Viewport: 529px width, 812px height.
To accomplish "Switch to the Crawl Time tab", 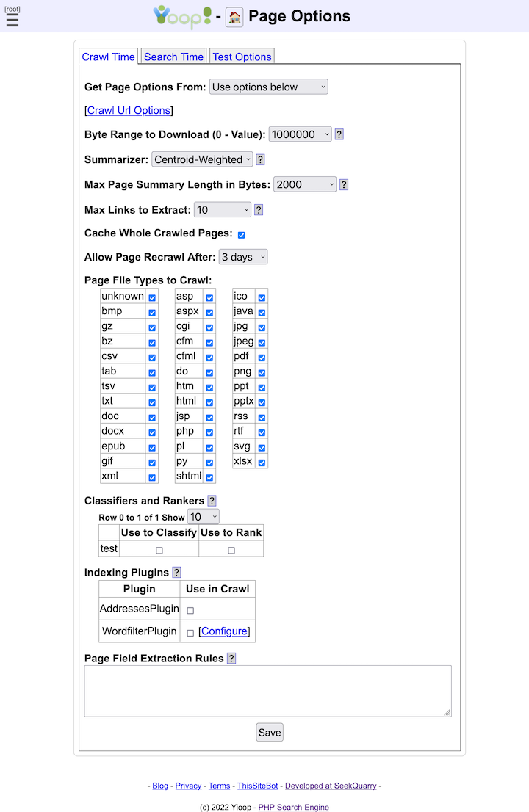I will pos(108,57).
